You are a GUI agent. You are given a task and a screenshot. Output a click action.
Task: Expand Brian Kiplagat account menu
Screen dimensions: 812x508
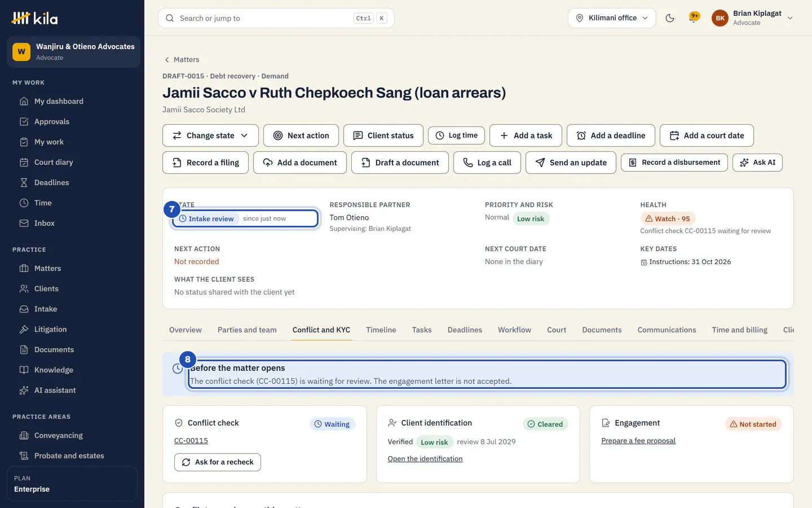753,18
